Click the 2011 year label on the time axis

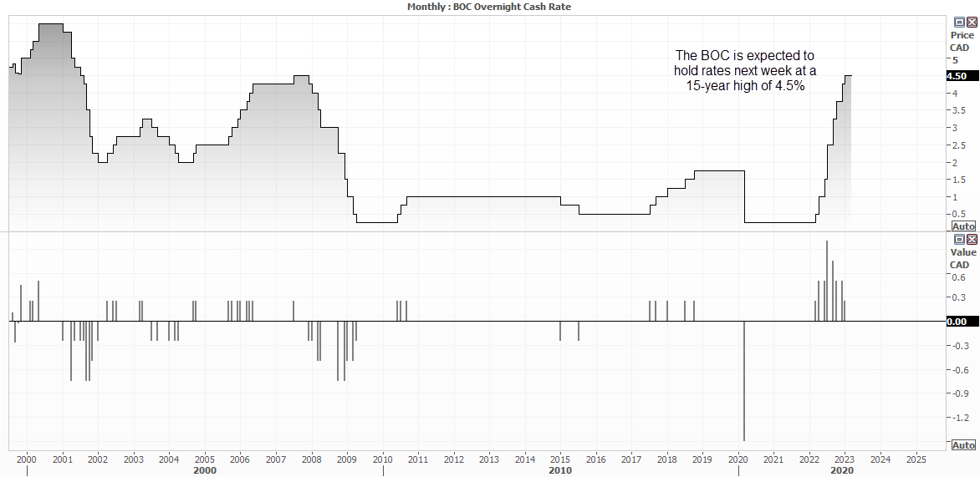tap(418, 460)
